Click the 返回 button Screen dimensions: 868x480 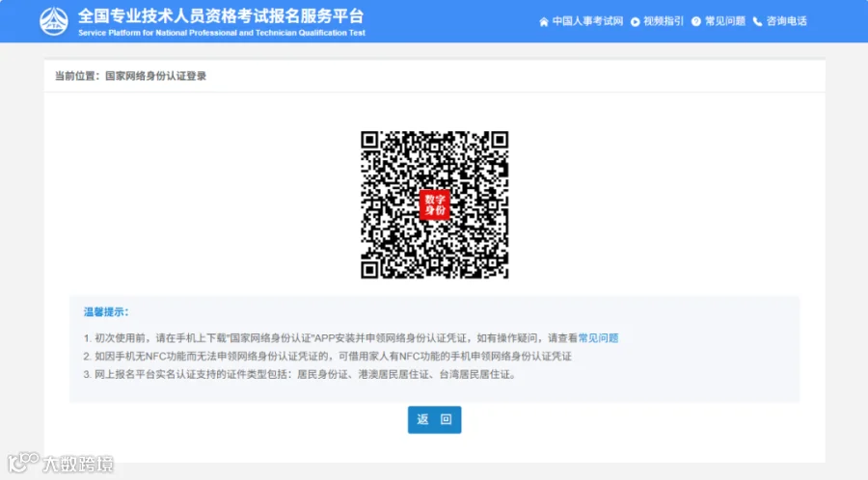tap(435, 419)
